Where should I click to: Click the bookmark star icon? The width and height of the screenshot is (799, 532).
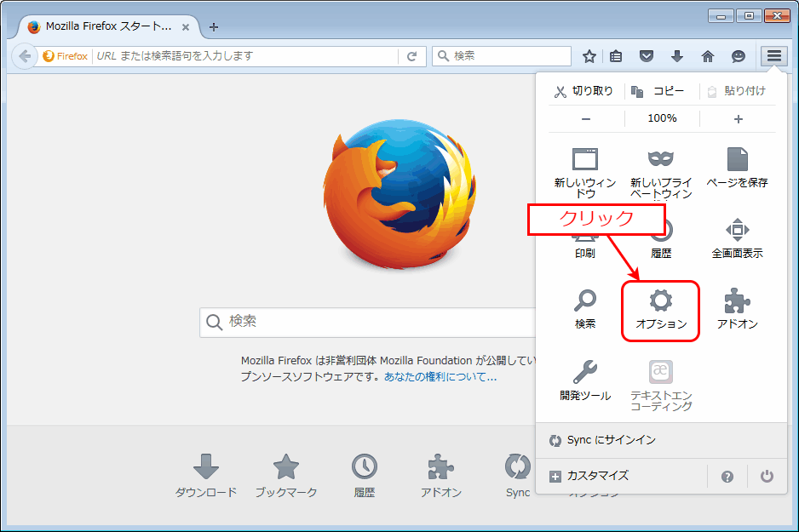[589, 56]
